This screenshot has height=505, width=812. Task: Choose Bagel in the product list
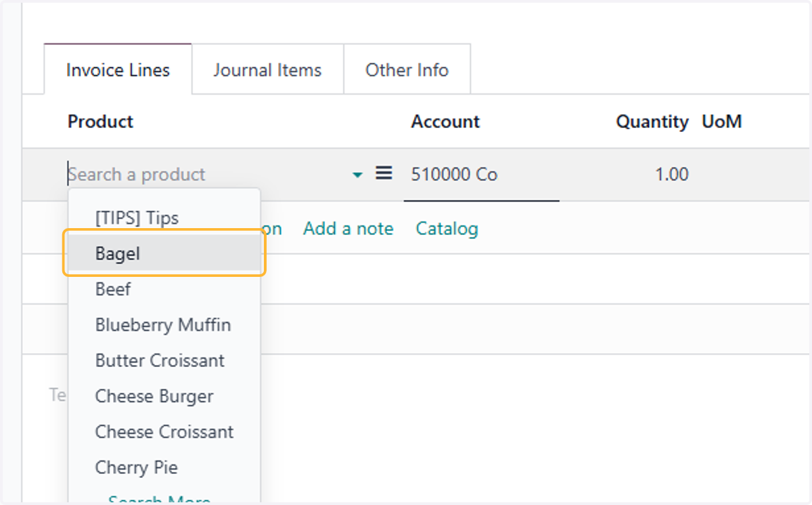coord(164,253)
